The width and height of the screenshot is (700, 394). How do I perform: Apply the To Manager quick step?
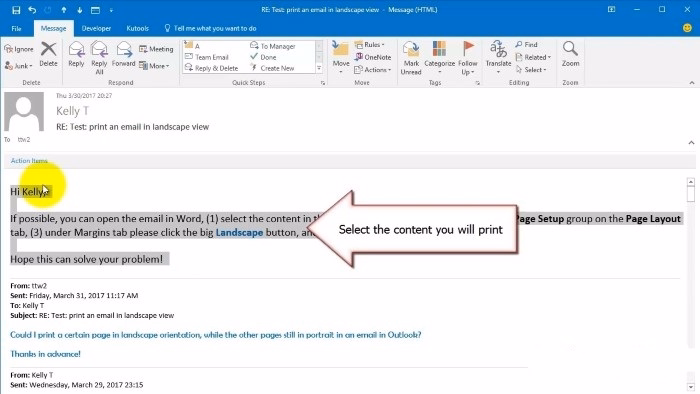coord(273,46)
